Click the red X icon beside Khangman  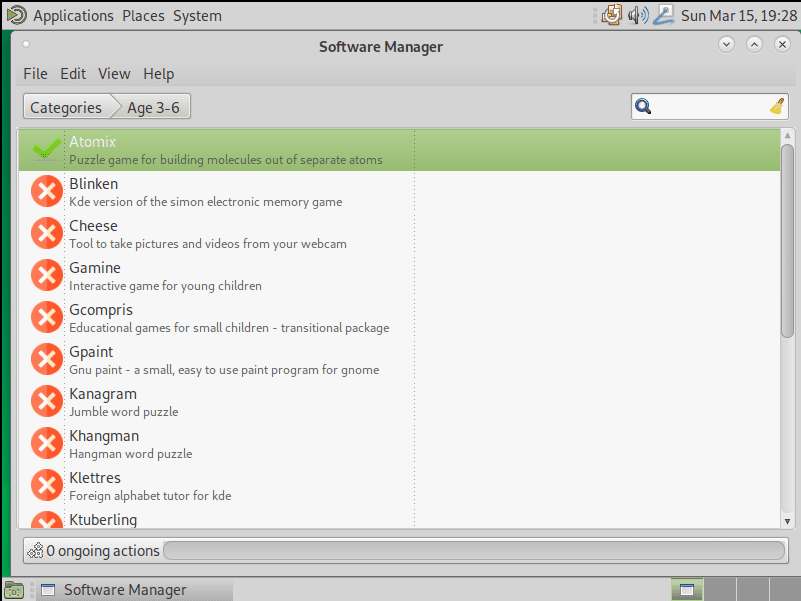tap(47, 443)
